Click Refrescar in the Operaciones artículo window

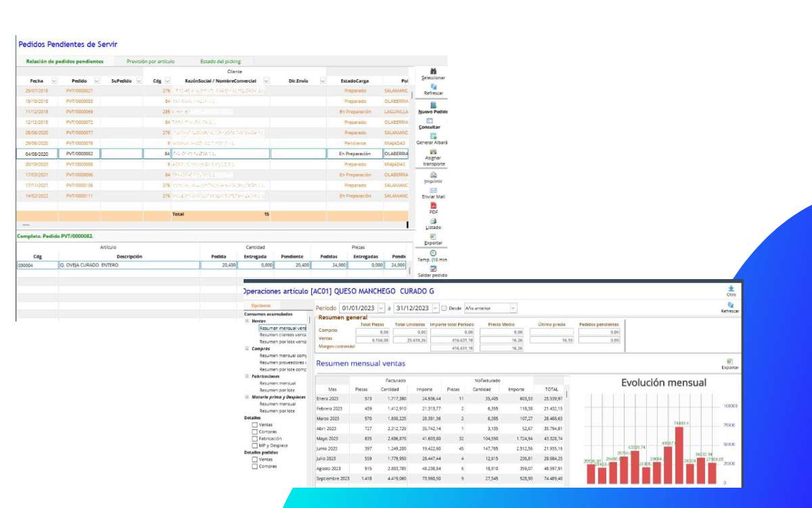coord(730,307)
